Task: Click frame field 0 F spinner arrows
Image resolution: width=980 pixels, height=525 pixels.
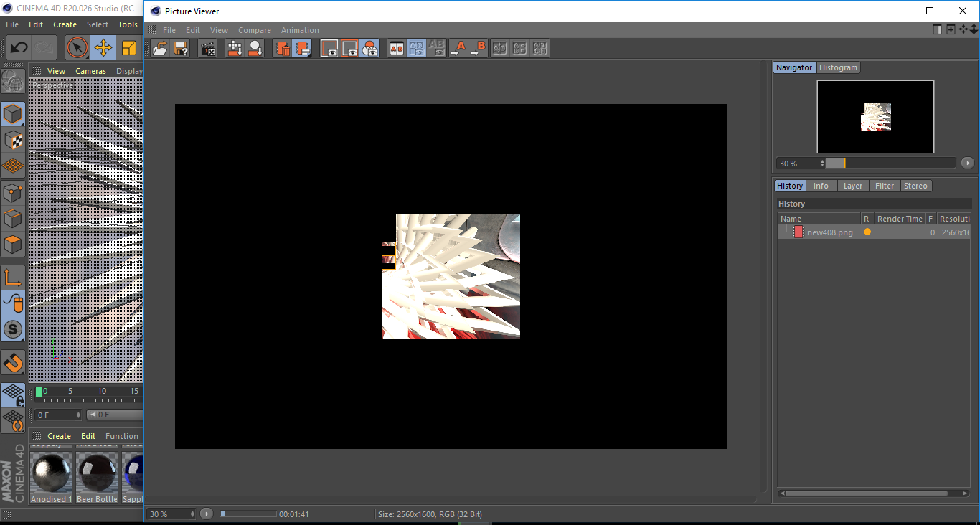Action: pyautogui.click(x=78, y=415)
